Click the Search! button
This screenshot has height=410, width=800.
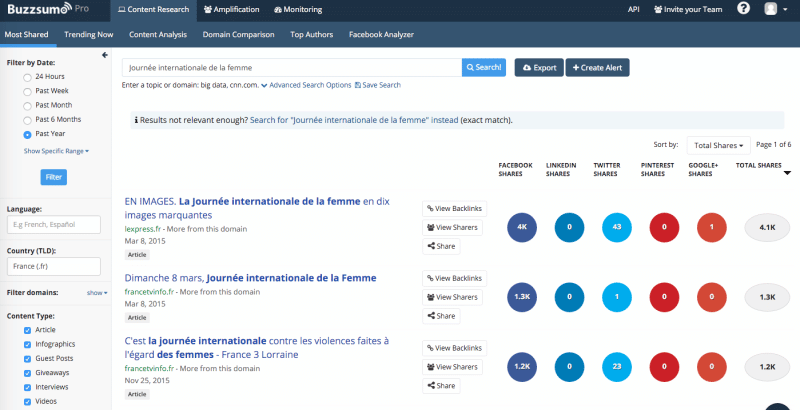pos(484,67)
